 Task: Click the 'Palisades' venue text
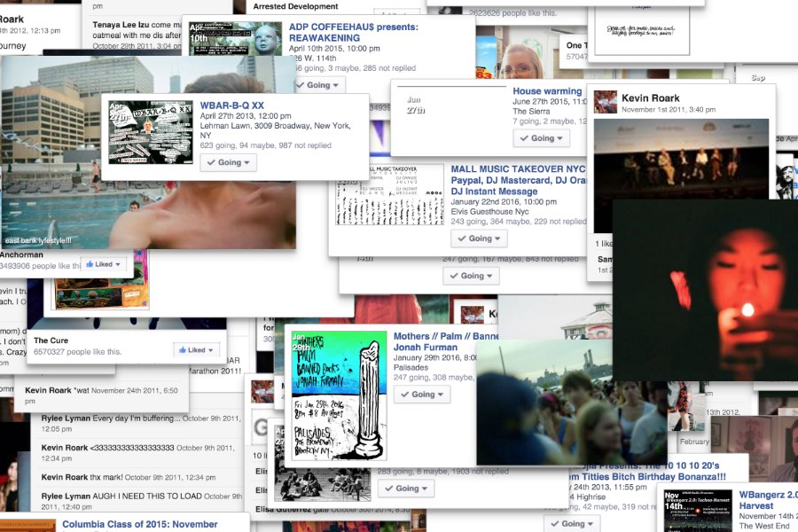click(x=411, y=367)
